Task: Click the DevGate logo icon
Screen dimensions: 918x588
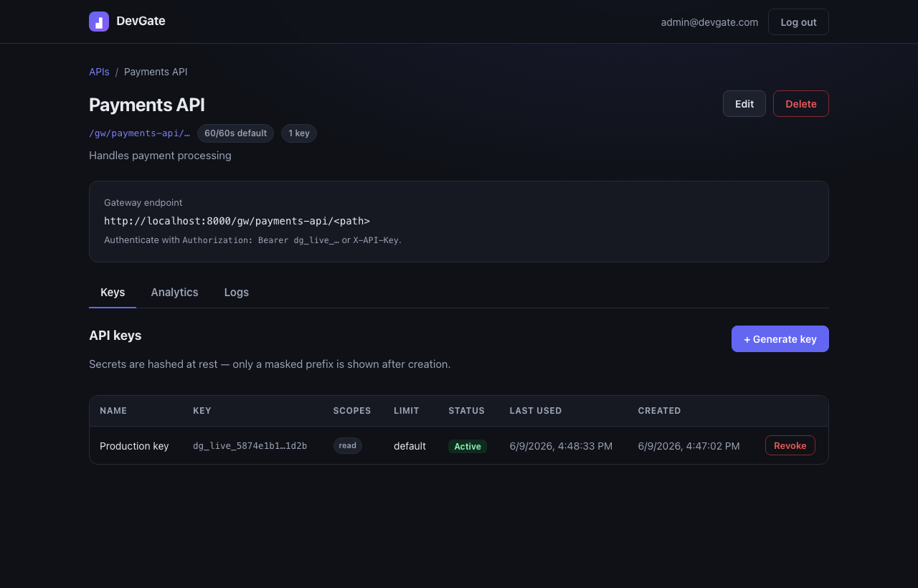Action: coord(99,22)
